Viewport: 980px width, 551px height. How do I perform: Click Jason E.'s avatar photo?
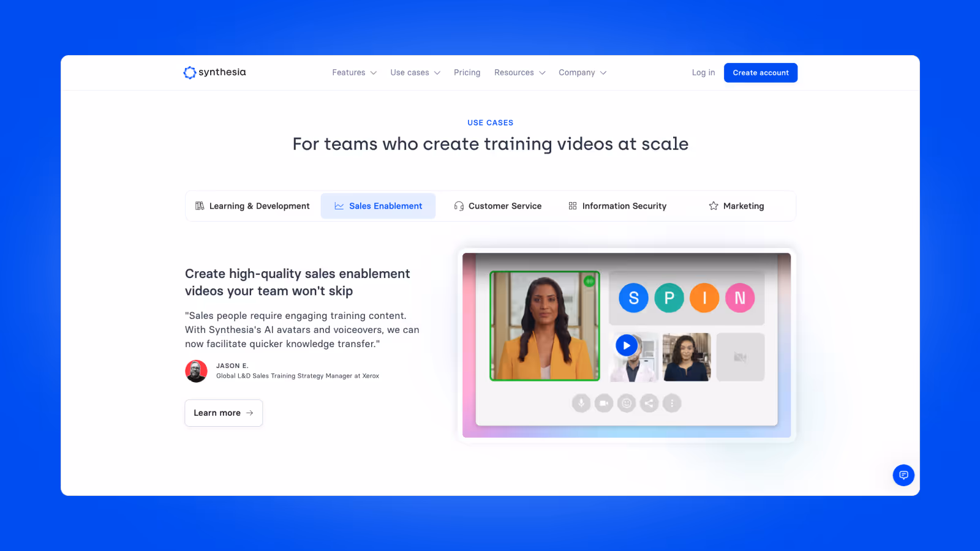(196, 371)
